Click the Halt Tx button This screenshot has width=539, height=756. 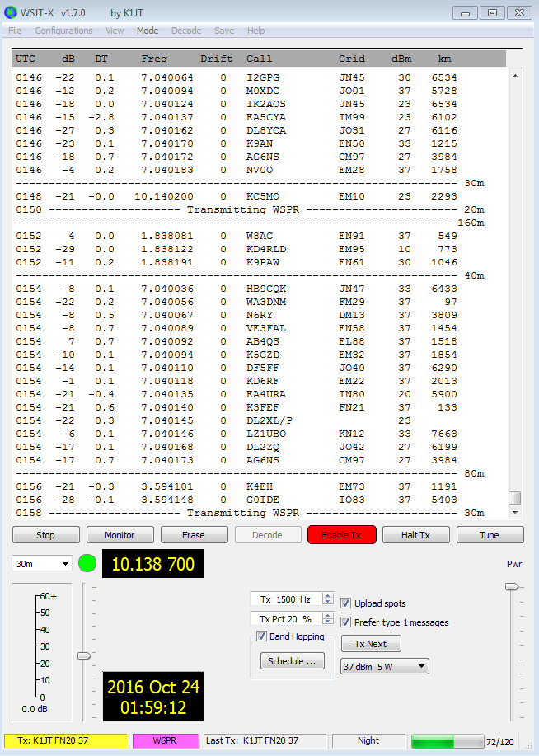pos(415,535)
